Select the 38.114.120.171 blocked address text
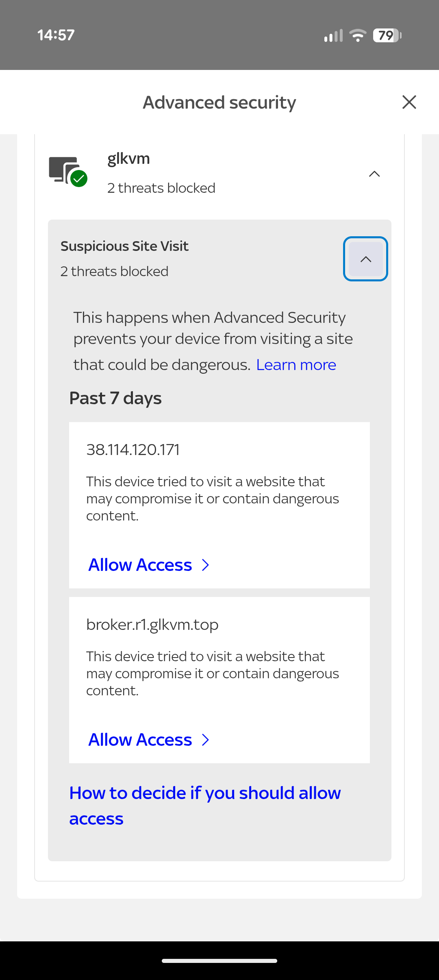 (x=133, y=450)
